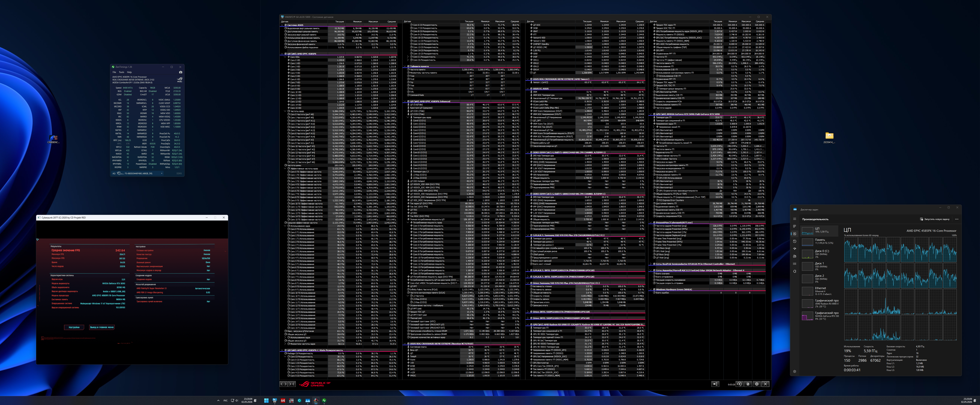
Task: Collapse HWiNFO 'GPU [#0]: NVIDIA GeForce RTX 5090' group
Action: [651, 114]
